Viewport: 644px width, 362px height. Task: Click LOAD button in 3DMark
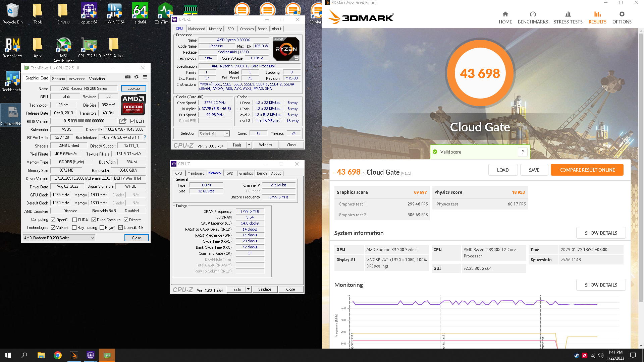click(x=503, y=170)
